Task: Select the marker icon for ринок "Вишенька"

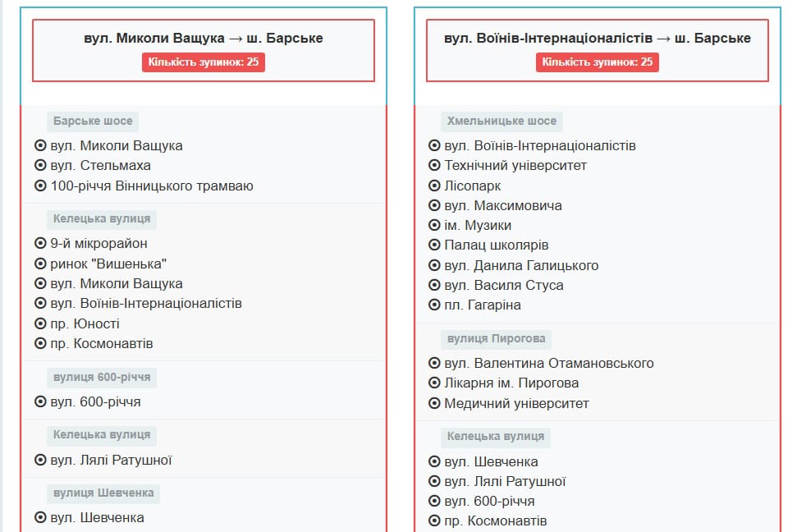Action: click(x=40, y=264)
